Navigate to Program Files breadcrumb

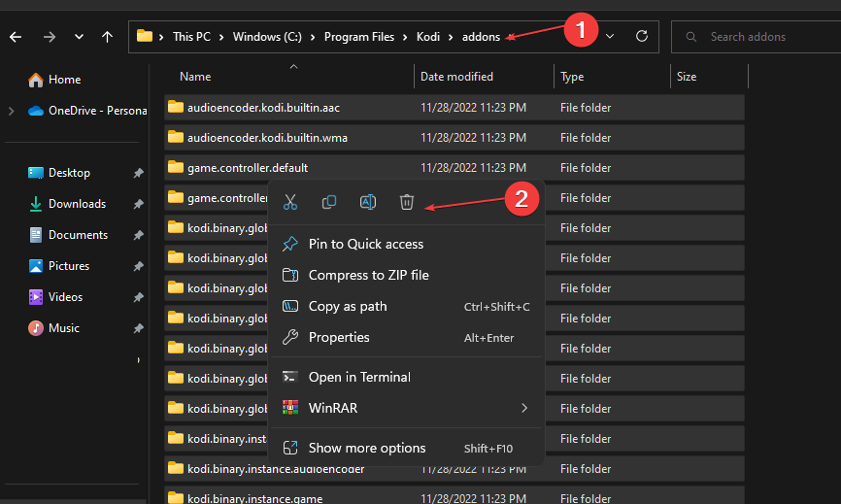pos(358,37)
